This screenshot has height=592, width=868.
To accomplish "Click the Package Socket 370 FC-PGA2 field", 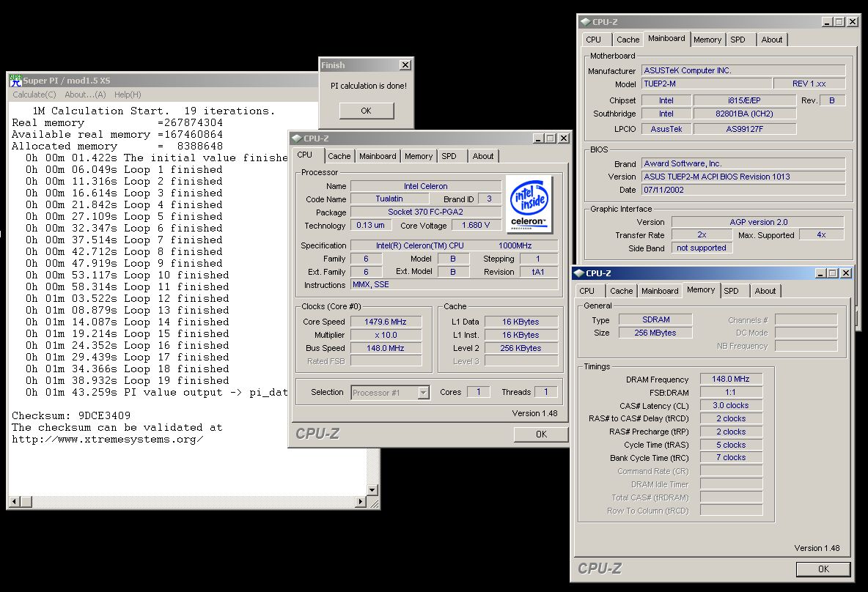I will coord(426,212).
